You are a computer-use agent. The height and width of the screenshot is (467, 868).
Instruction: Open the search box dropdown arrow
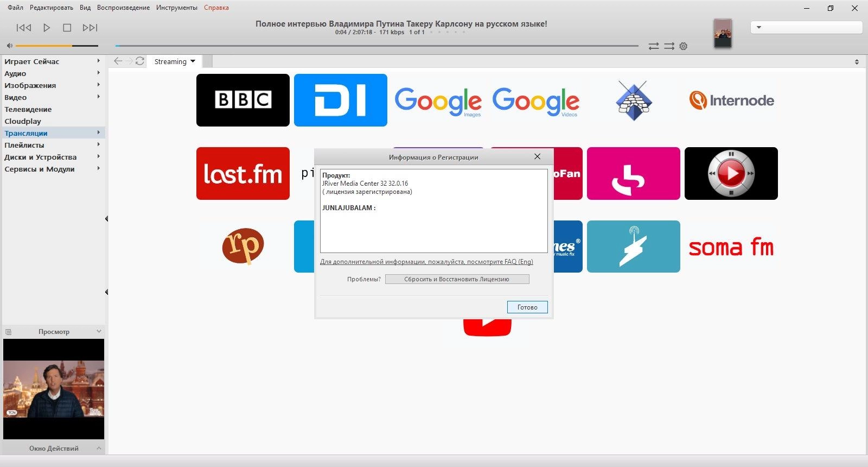click(759, 27)
